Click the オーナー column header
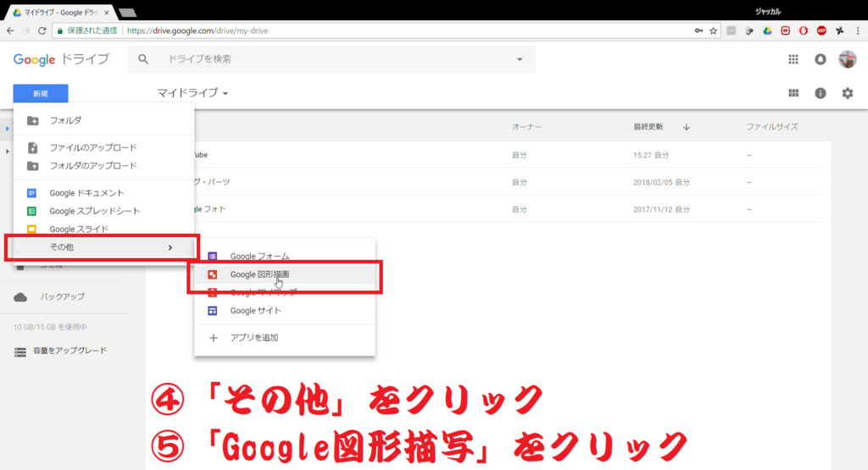 click(x=526, y=127)
